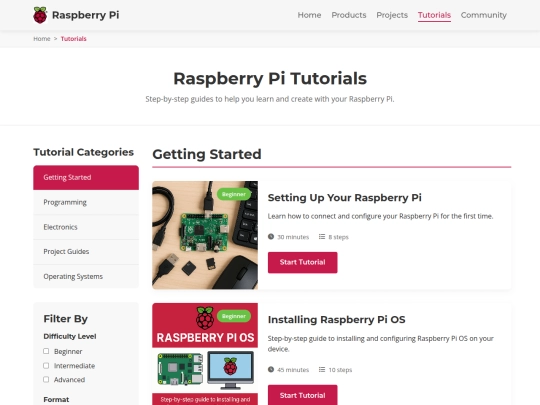Check the Advanced difficulty checkbox
The width and height of the screenshot is (540, 405).
pyautogui.click(x=46, y=380)
